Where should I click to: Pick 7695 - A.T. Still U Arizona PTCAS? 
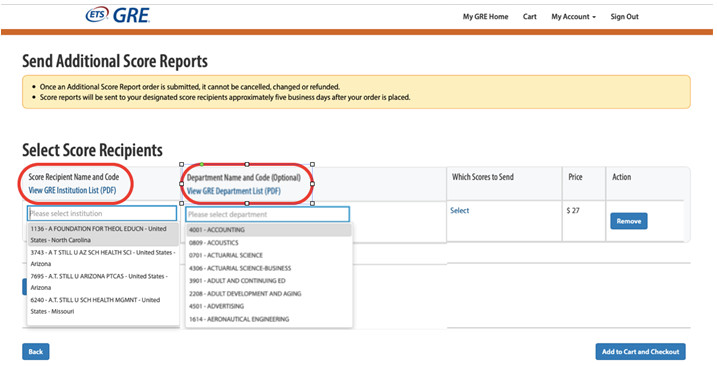103,282
